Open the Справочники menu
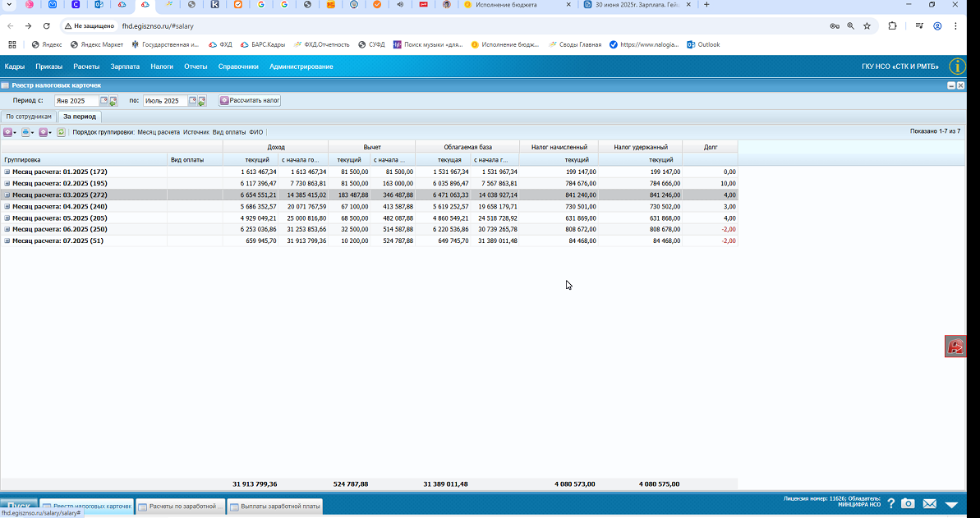 point(238,66)
